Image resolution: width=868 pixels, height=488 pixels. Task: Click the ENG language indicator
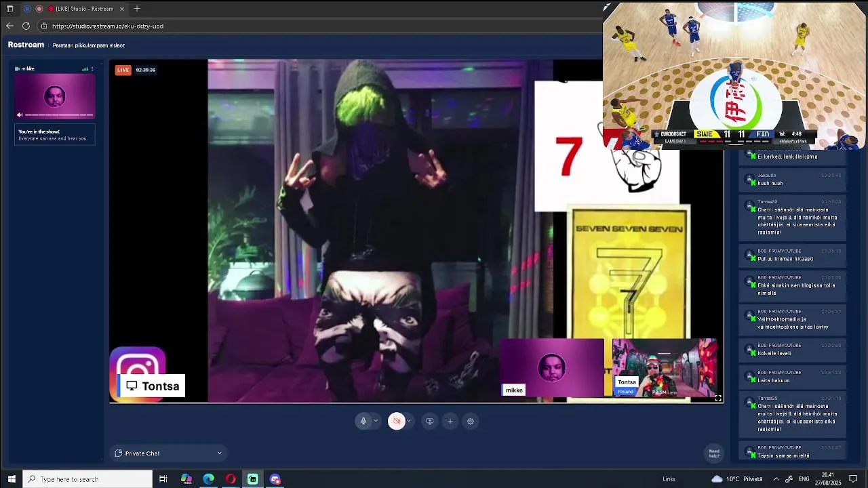804,479
